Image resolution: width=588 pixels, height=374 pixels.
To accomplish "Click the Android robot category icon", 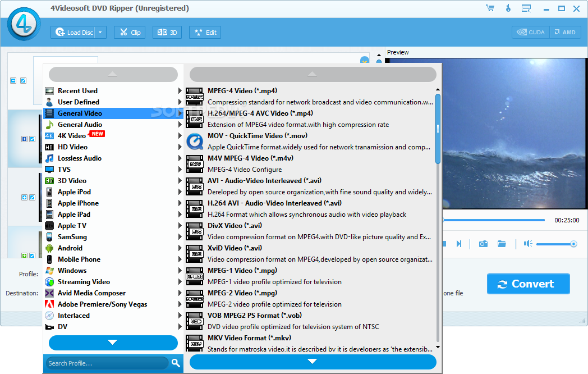I will (49, 248).
